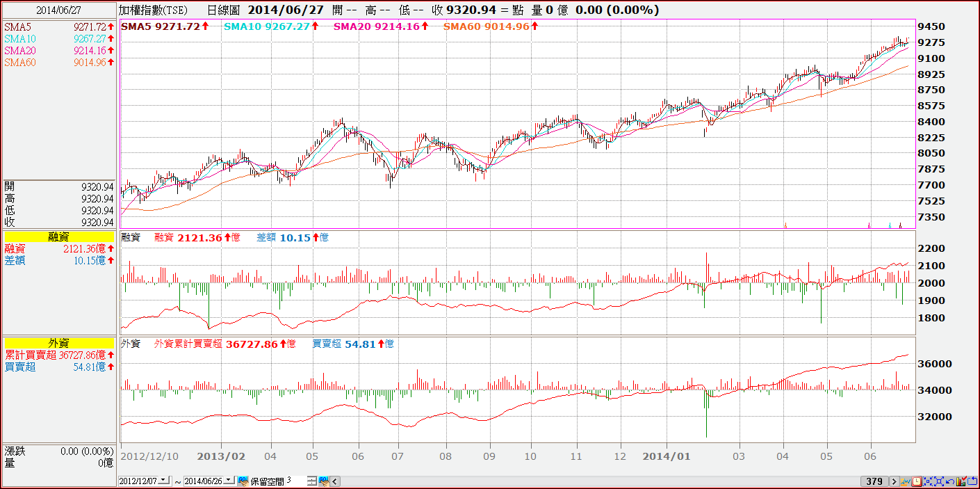Click the 外資 yellow panel header
Screen dimensions: 980x489
[59, 343]
